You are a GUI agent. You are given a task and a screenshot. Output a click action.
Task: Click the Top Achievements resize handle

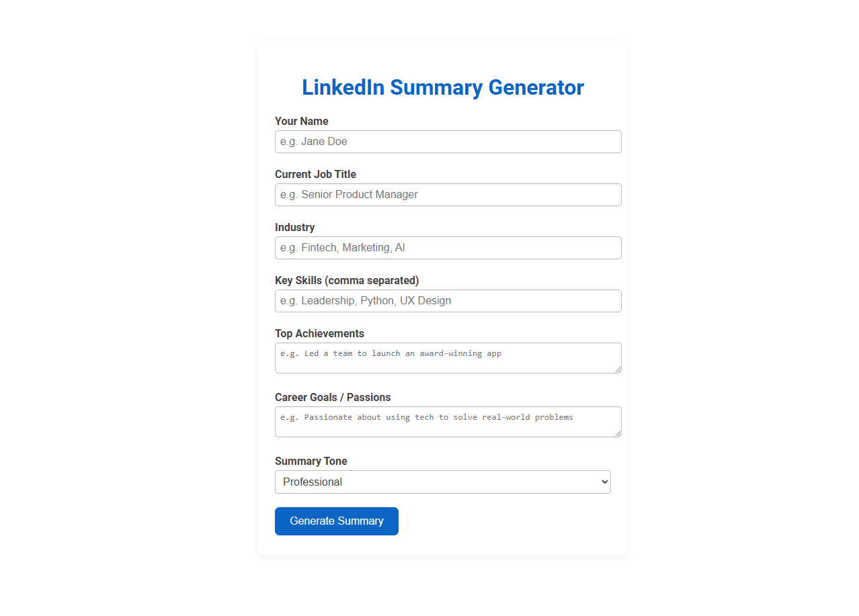pos(618,371)
